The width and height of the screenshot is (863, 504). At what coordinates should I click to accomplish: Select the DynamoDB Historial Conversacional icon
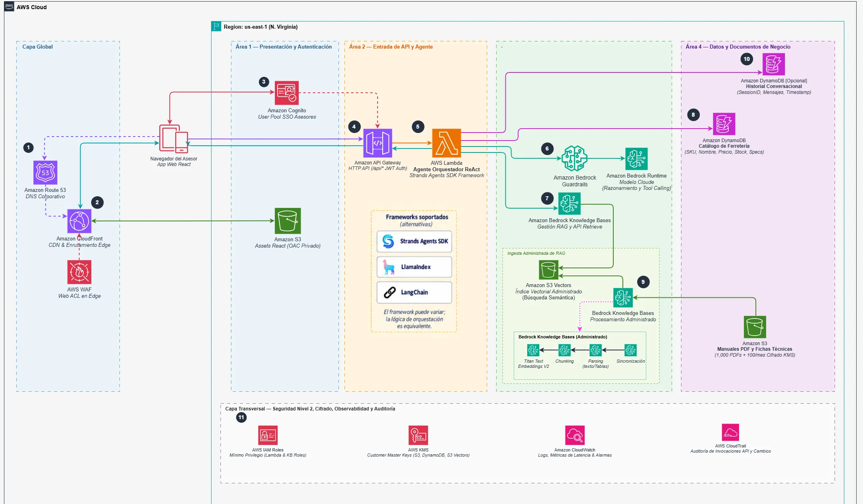(x=773, y=64)
